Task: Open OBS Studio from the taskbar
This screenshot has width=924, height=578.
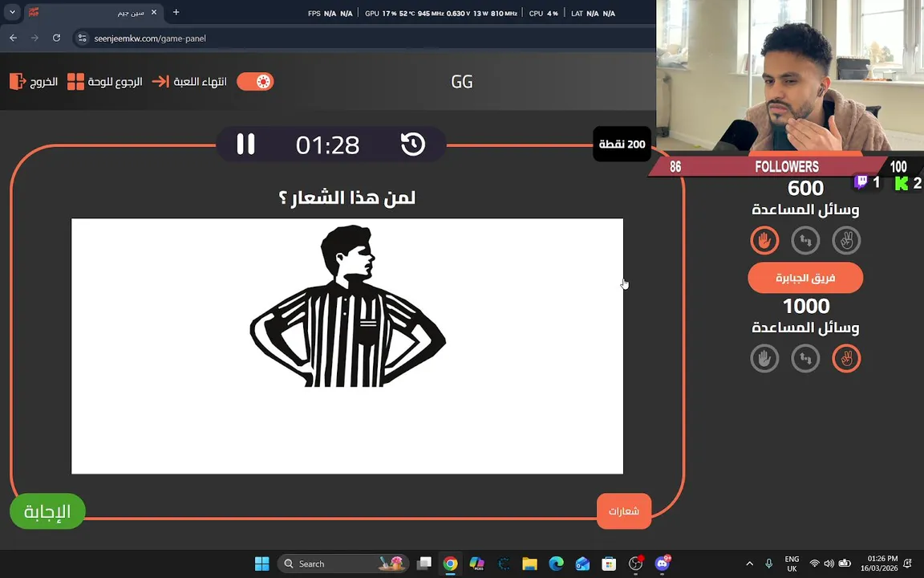Action: [x=636, y=564]
